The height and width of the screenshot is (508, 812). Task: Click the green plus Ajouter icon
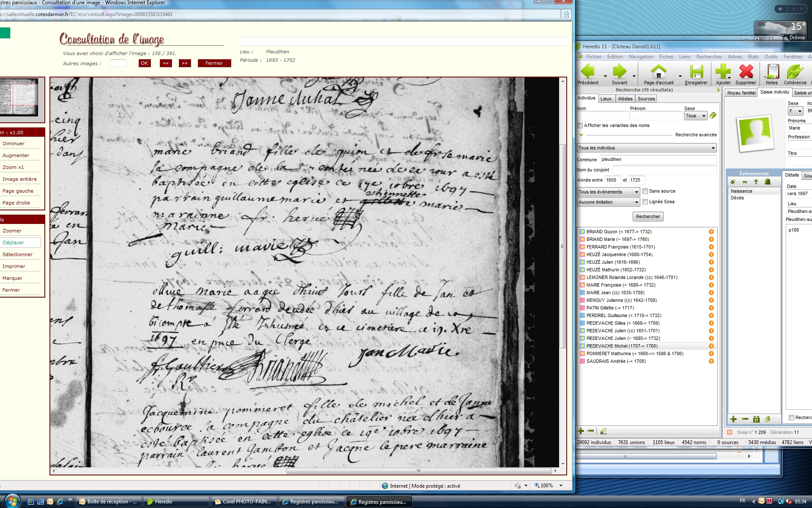coord(723,72)
